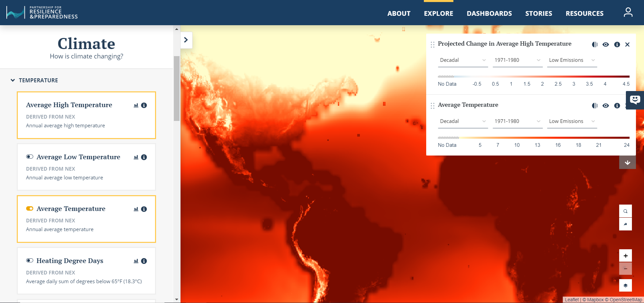Go to the DASHBOARDS menu
The image size is (644, 303).
point(489,13)
